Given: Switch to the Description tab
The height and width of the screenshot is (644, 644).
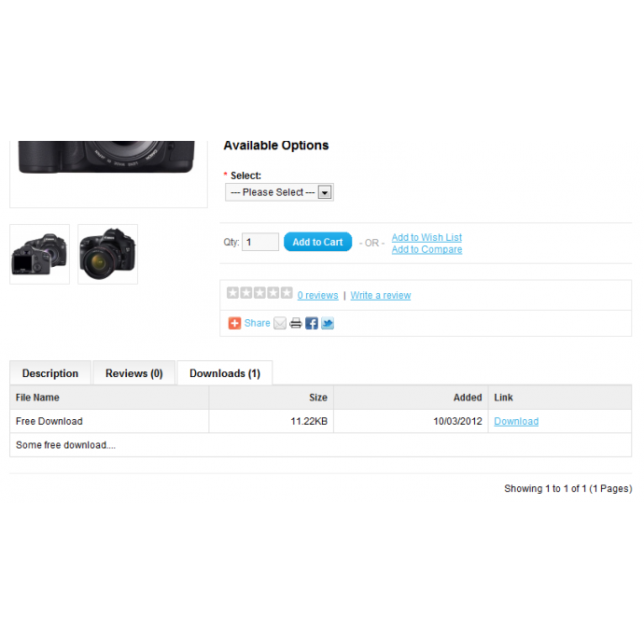Looking at the screenshot, I should [50, 373].
